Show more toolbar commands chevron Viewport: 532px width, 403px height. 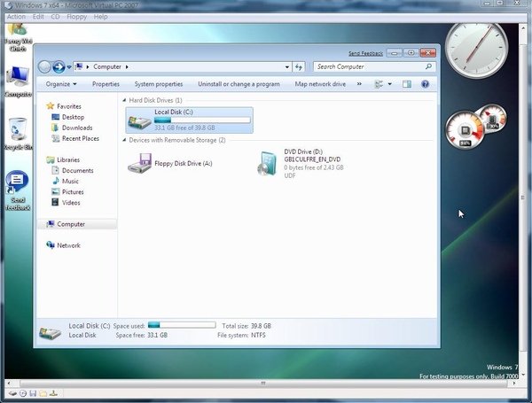[359, 84]
